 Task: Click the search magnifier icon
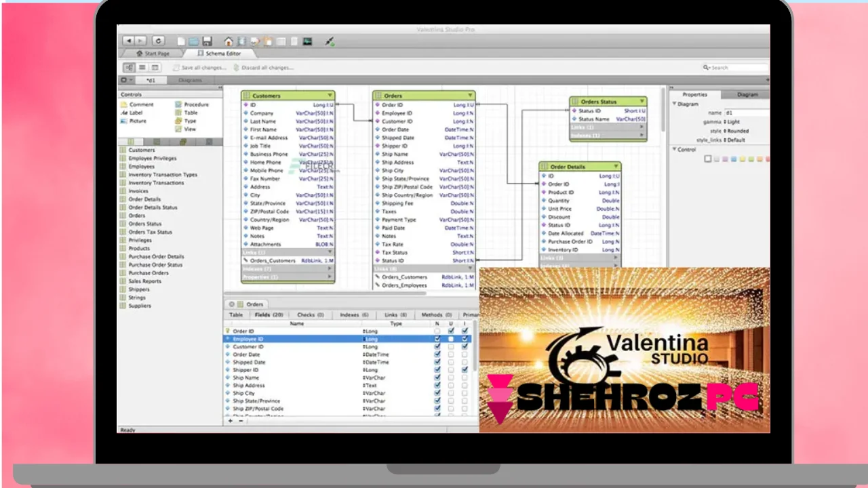[706, 68]
